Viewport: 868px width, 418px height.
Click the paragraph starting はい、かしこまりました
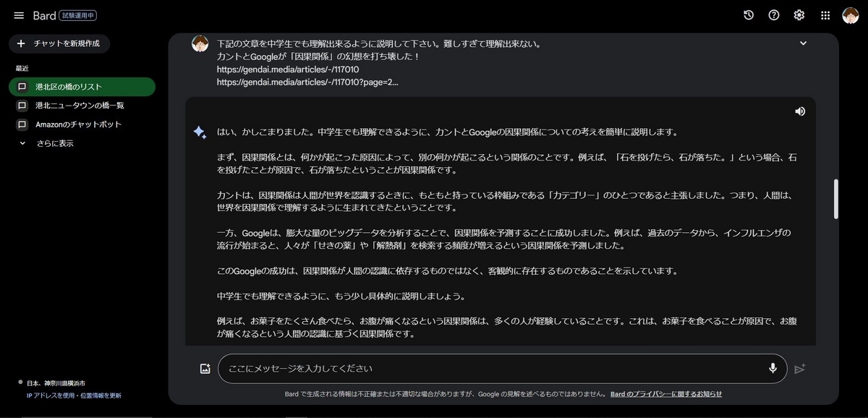(x=448, y=132)
